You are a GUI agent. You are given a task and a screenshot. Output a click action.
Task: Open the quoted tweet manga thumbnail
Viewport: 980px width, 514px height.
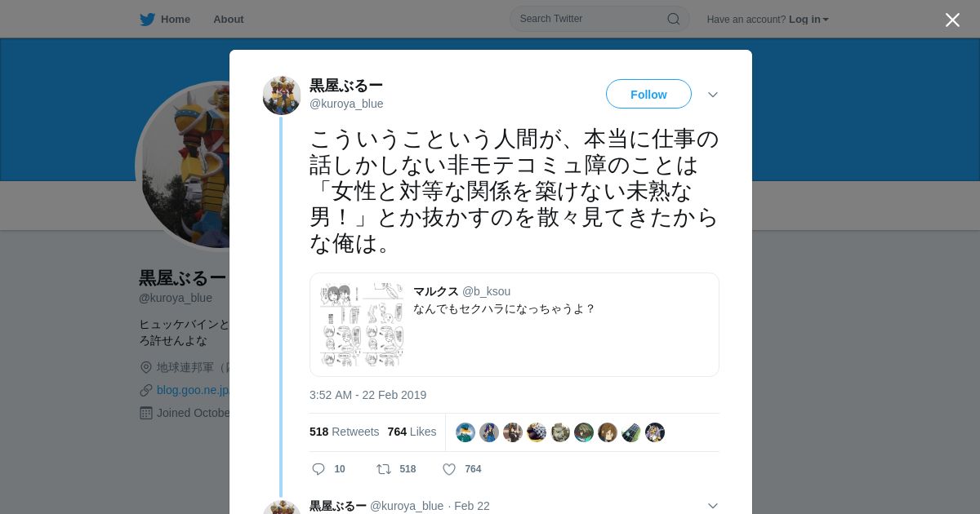click(x=362, y=325)
